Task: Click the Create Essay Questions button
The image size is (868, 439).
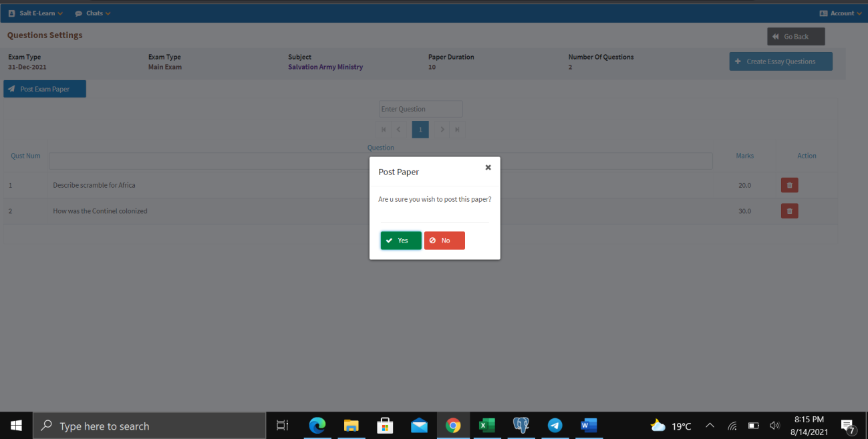Action: 780,61
